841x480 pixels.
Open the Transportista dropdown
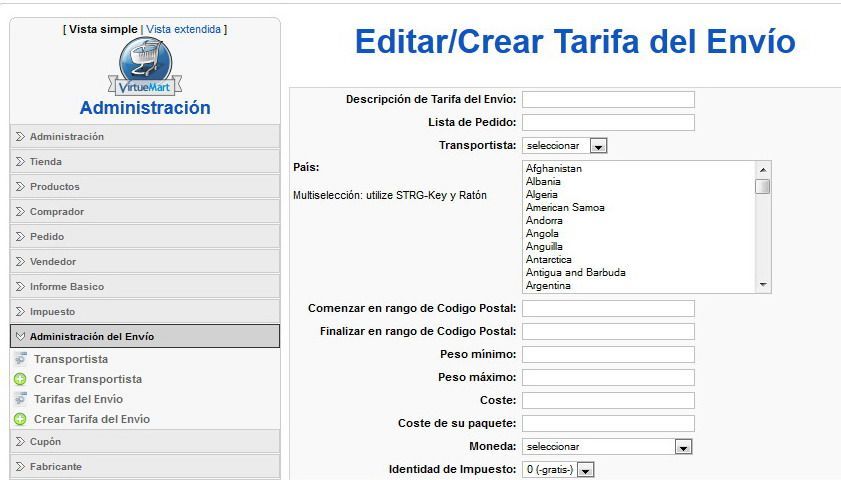(x=565, y=145)
